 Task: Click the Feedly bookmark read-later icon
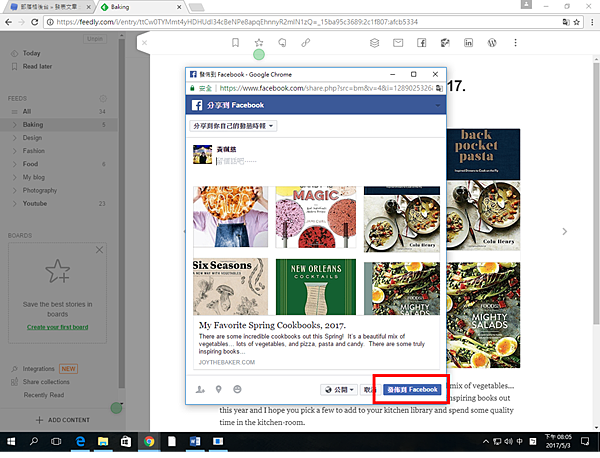click(x=235, y=42)
